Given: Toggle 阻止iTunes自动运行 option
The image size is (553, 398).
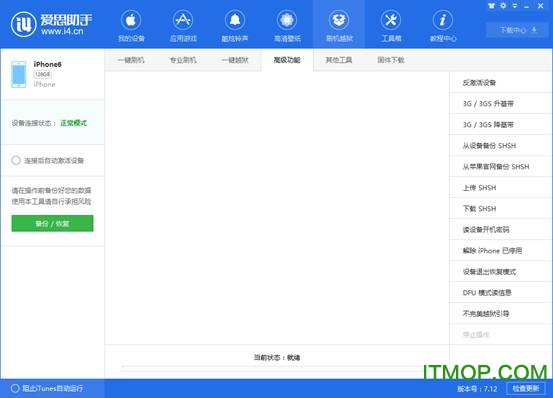Looking at the screenshot, I should [x=15, y=388].
